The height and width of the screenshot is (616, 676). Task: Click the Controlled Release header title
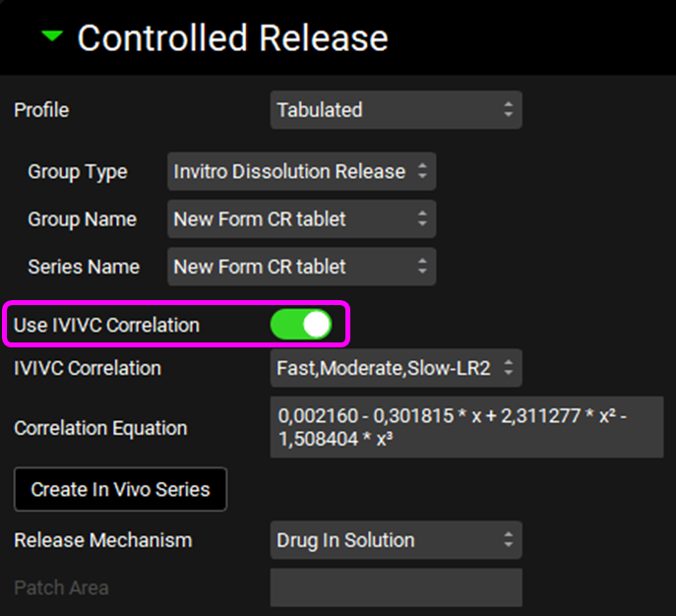tap(232, 38)
